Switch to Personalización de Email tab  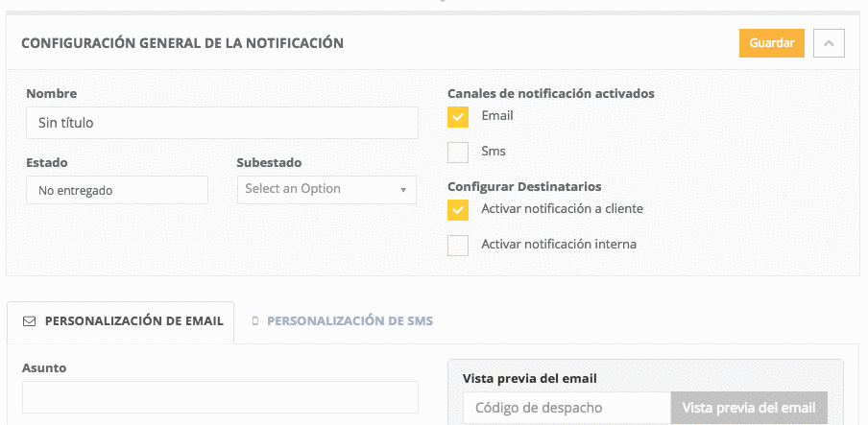[x=121, y=321]
